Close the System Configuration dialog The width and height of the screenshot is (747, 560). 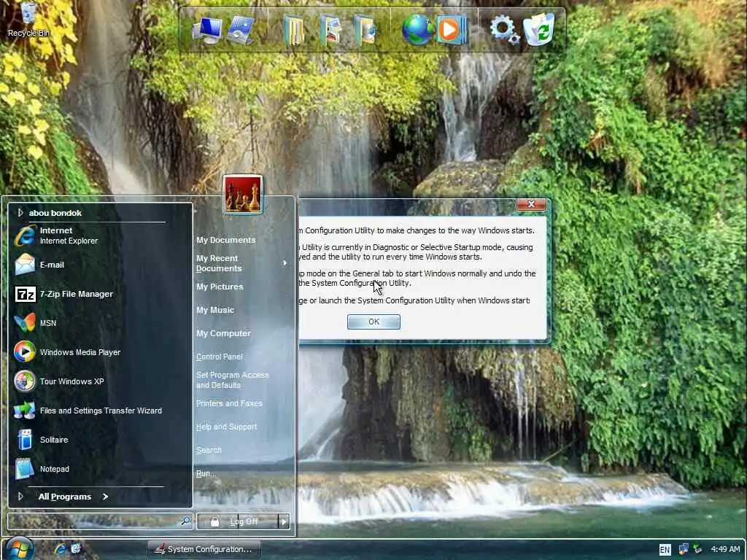pos(531,204)
